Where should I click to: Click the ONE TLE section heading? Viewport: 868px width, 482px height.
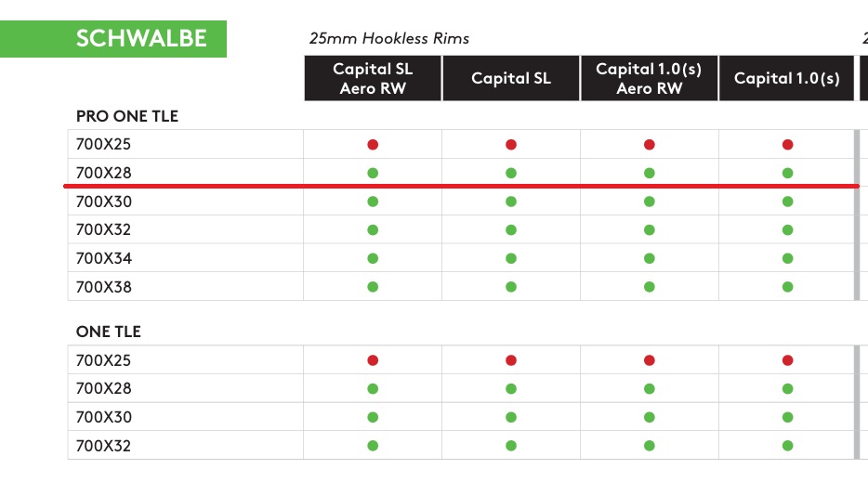click(x=109, y=332)
